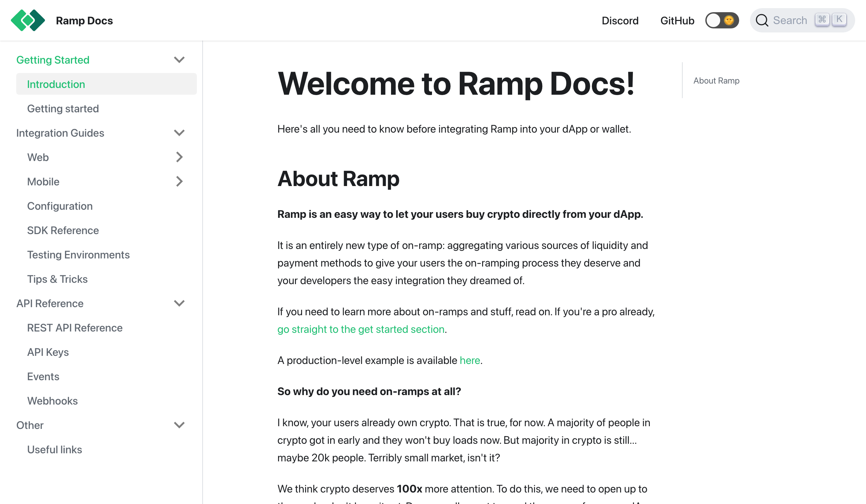Open the Events sidebar page
This screenshot has height=504, width=866.
pos(43,376)
